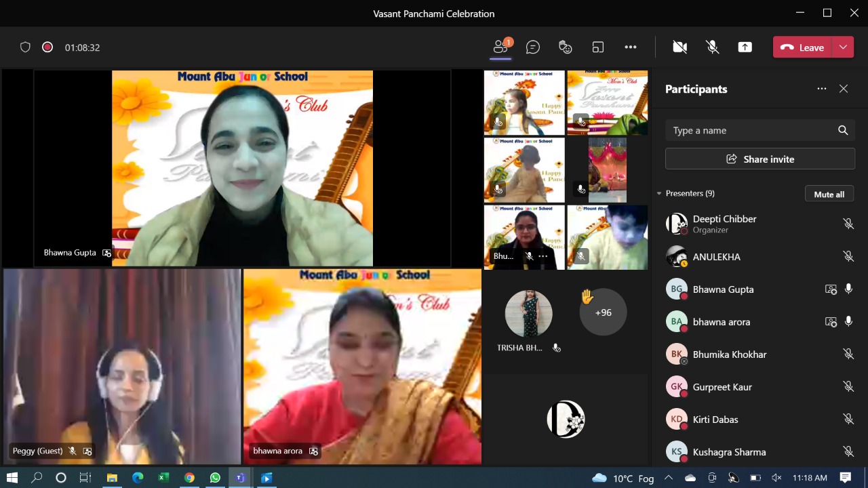Open the Participants panel more options

821,89
